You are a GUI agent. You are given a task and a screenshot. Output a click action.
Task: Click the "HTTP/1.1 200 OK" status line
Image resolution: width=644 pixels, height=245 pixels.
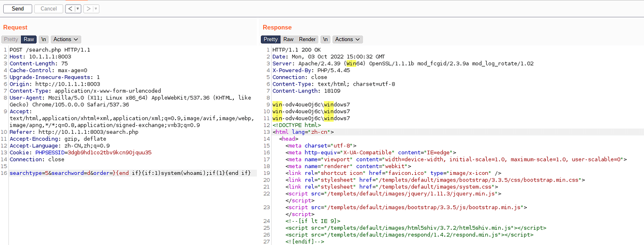click(296, 50)
